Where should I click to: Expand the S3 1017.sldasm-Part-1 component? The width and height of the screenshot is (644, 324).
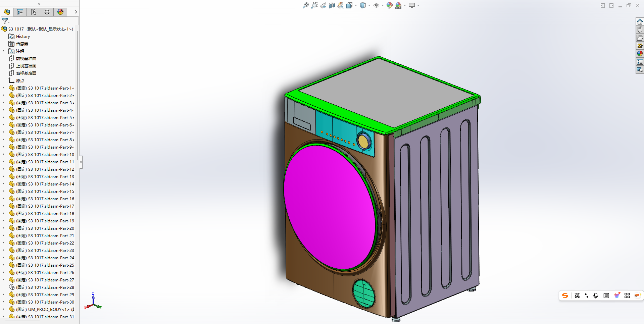click(3, 88)
